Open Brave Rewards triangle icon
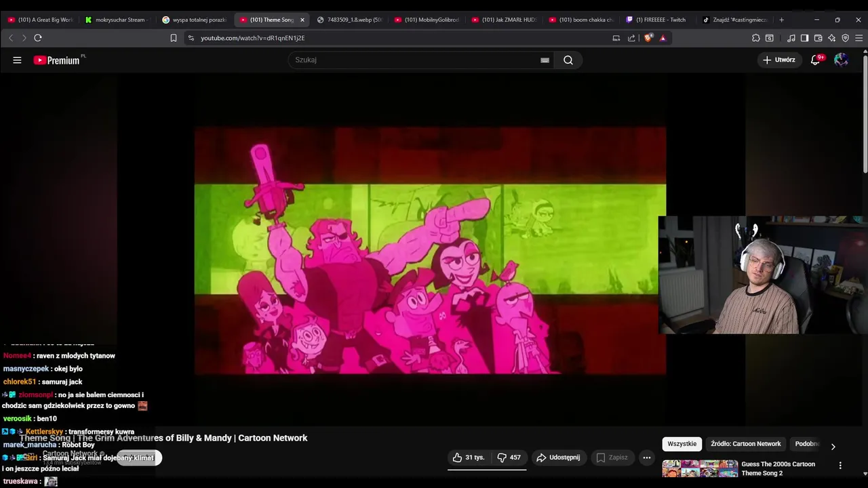This screenshot has height=488, width=868. 663,38
